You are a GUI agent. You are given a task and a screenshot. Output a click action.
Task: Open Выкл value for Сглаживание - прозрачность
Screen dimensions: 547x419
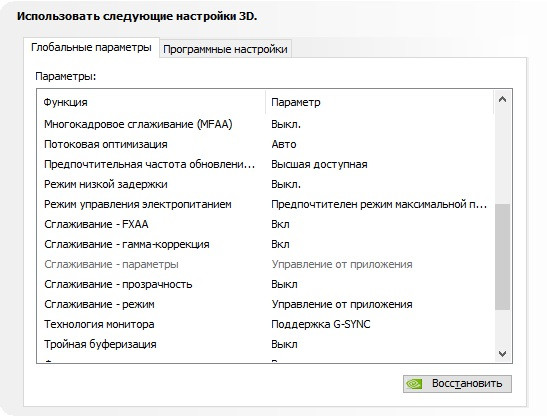pos(284,284)
